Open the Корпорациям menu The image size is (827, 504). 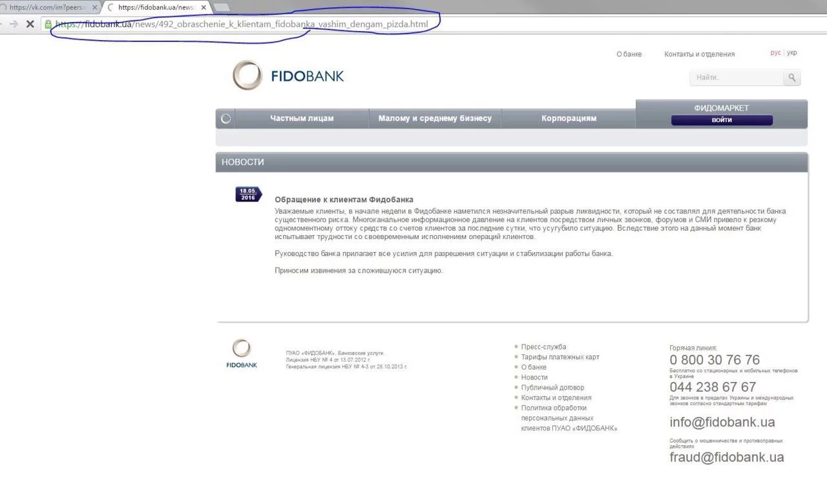pyautogui.click(x=569, y=118)
